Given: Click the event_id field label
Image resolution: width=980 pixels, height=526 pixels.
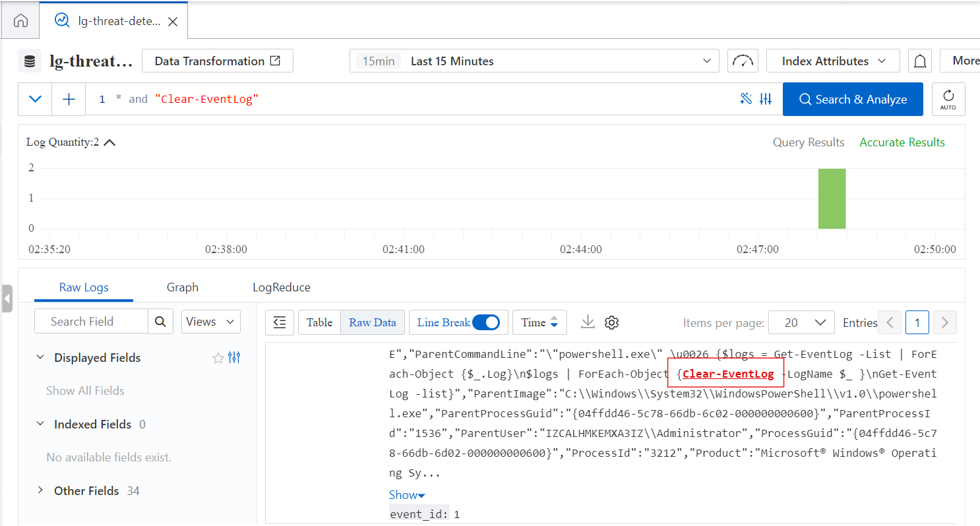Looking at the screenshot, I should click(419, 514).
